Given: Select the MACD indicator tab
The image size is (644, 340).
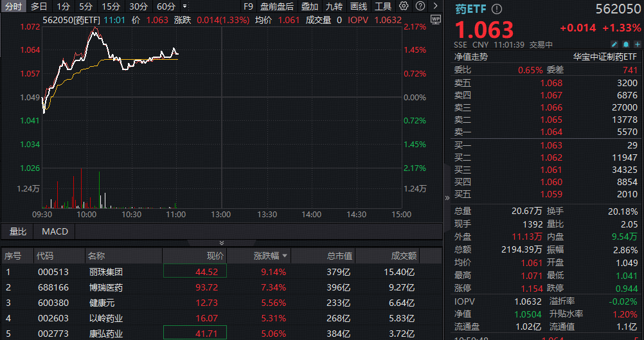Looking at the screenshot, I should (55, 231).
